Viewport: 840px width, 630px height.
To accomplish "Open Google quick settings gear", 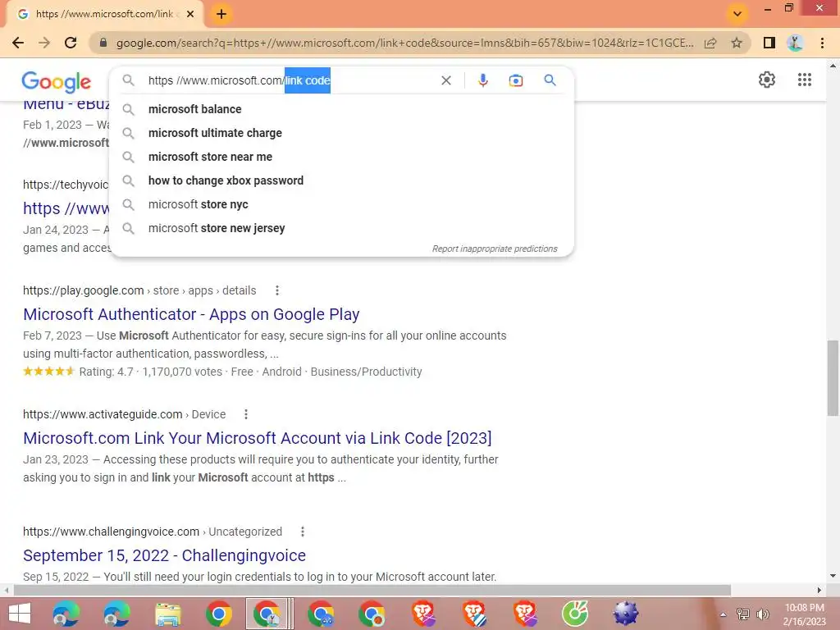I will [x=767, y=80].
